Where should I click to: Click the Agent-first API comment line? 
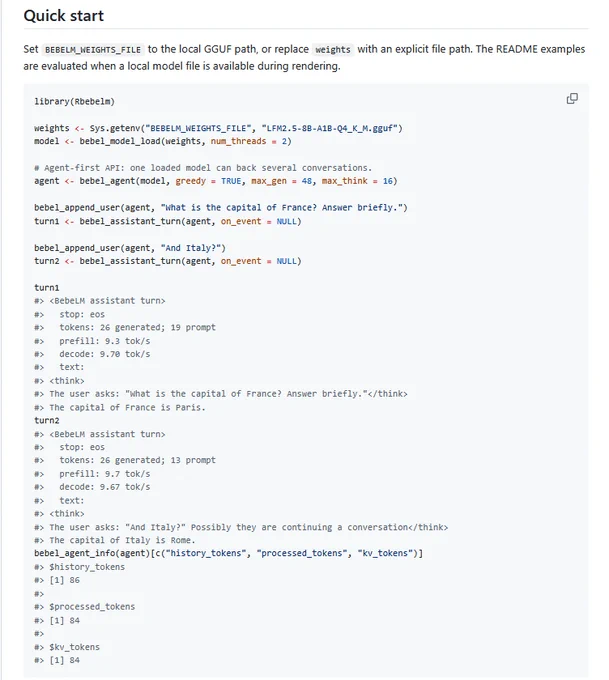203,168
